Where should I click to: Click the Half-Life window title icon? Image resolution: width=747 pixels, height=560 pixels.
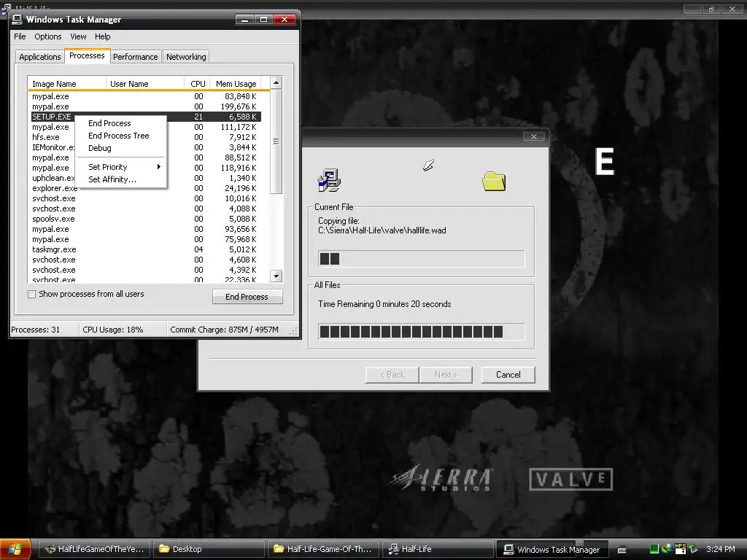click(x=6, y=7)
